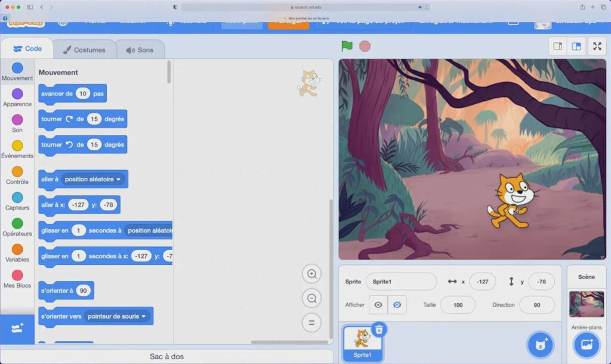Stop the project with the red stop sign
This screenshot has width=611, height=364.
click(365, 45)
